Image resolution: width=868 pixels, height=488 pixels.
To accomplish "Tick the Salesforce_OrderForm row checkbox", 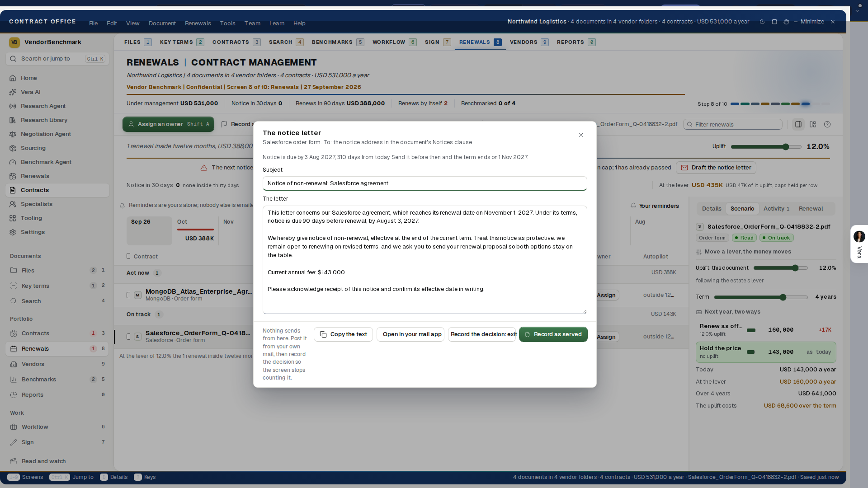I will [129, 337].
